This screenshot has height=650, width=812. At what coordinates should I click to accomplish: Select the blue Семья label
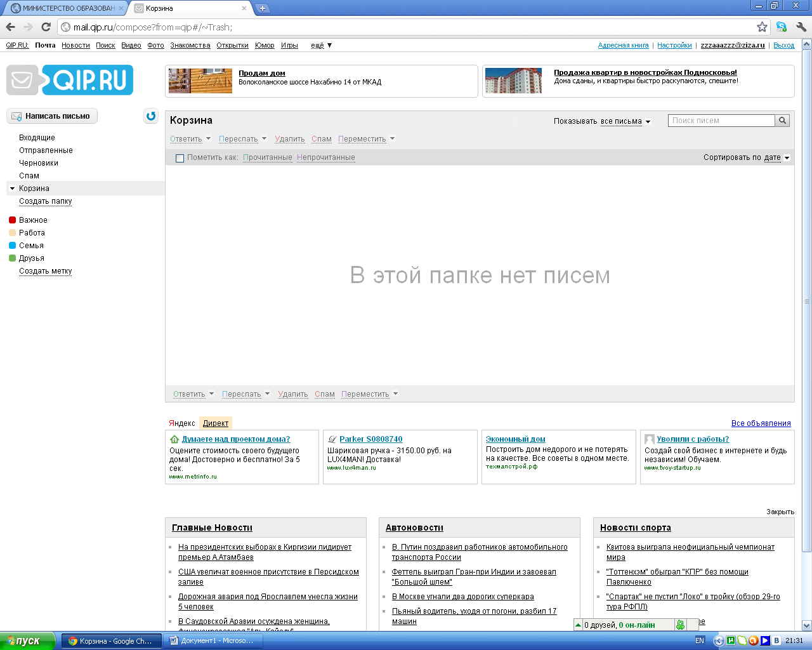(26, 246)
